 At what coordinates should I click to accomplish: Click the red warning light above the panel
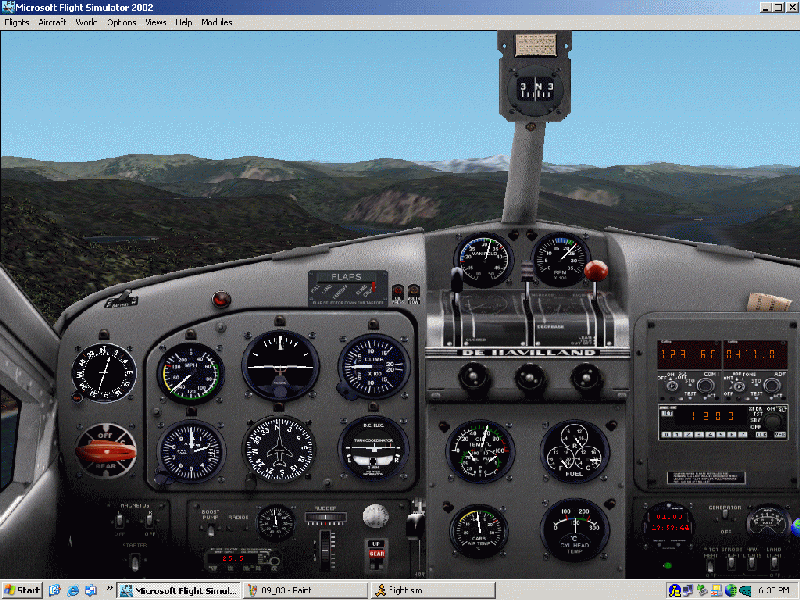221,299
